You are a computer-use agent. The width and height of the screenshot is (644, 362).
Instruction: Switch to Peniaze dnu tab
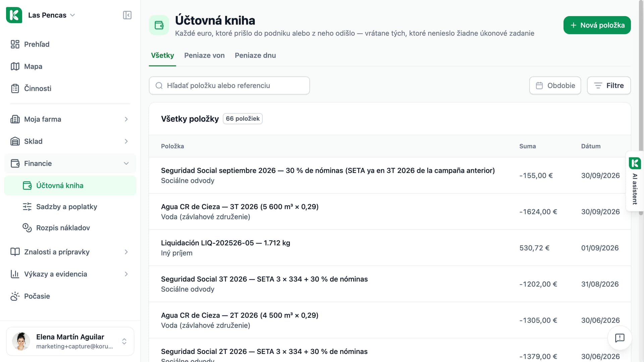point(255,56)
